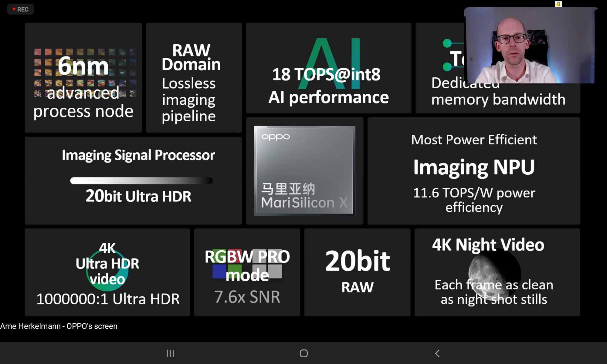The image size is (607, 364).
Task: Click the 'memory bandwidth' text
Action: tap(498, 99)
